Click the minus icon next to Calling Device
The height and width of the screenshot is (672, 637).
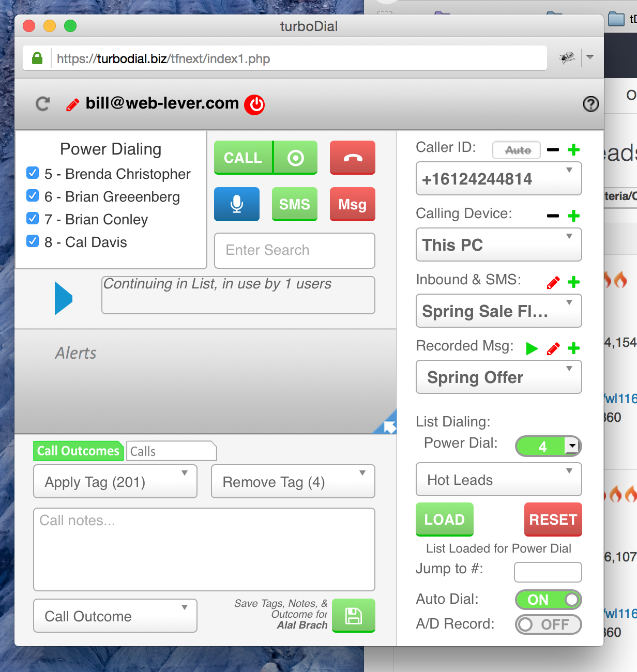553,216
